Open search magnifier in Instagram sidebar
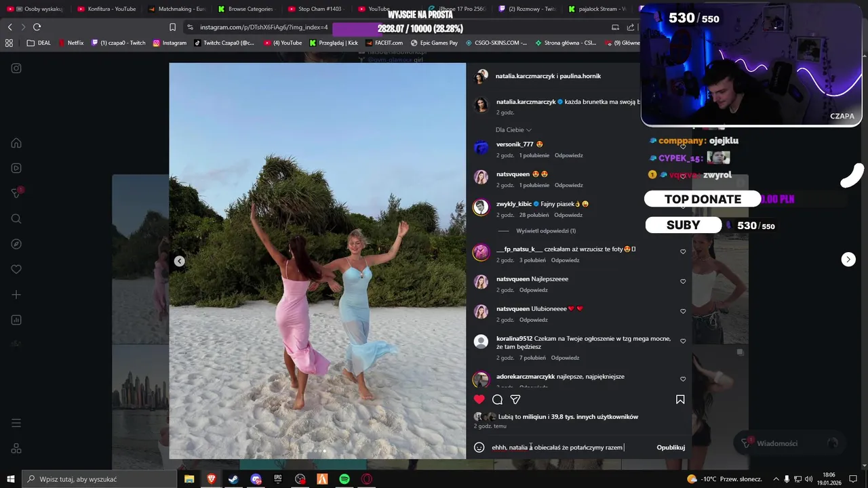 coord(16,218)
